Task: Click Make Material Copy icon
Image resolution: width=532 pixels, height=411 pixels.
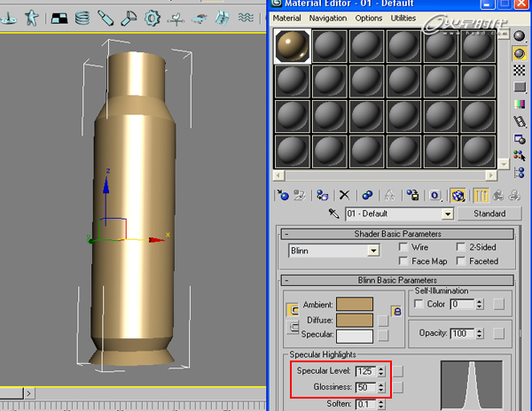Action: point(367,195)
